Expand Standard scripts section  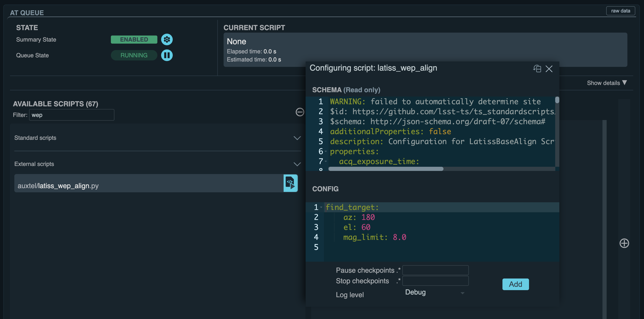[x=297, y=138]
